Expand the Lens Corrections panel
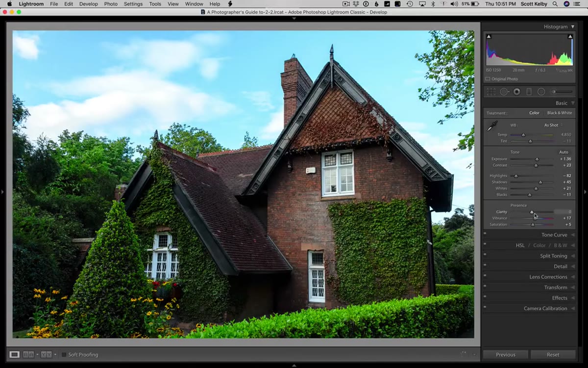Viewport: 588px width, 368px height. [x=572, y=277]
